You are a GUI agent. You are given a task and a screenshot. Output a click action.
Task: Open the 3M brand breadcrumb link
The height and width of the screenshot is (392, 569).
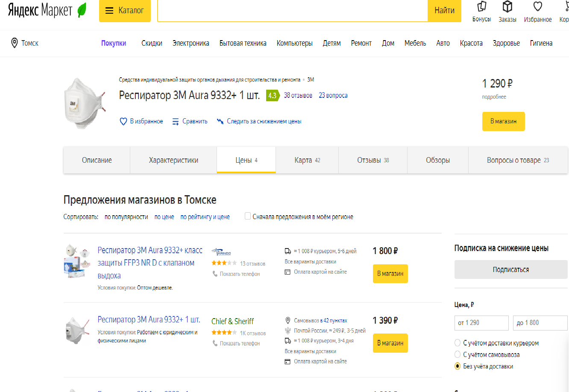(311, 79)
